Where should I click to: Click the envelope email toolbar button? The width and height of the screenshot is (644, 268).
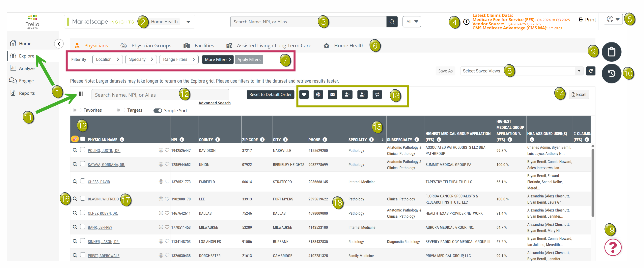tap(332, 94)
